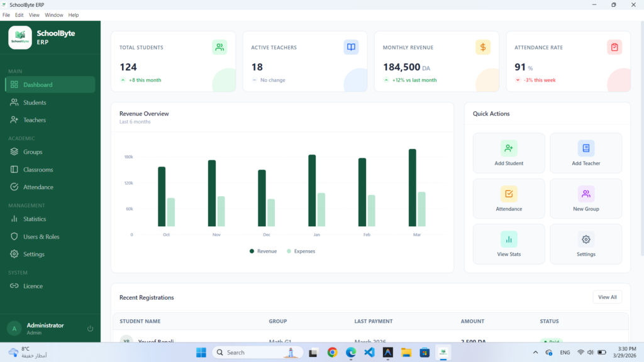
Task: Toggle the Revenue legend series
Action: pos(263,251)
